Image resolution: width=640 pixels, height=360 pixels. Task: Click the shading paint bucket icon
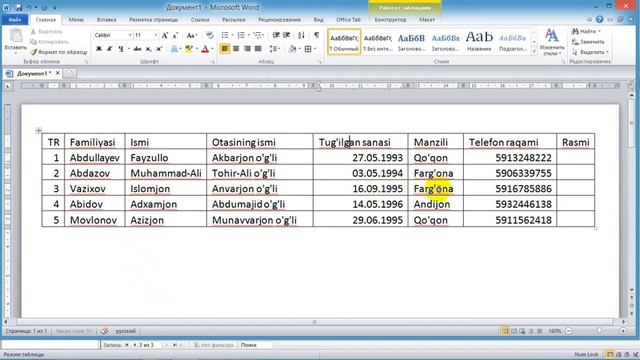point(292,49)
